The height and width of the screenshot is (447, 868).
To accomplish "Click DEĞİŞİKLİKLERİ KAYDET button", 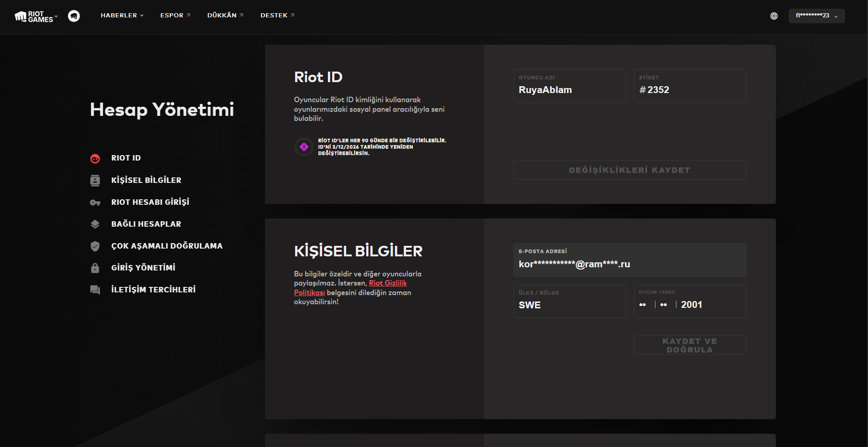I will pos(629,170).
